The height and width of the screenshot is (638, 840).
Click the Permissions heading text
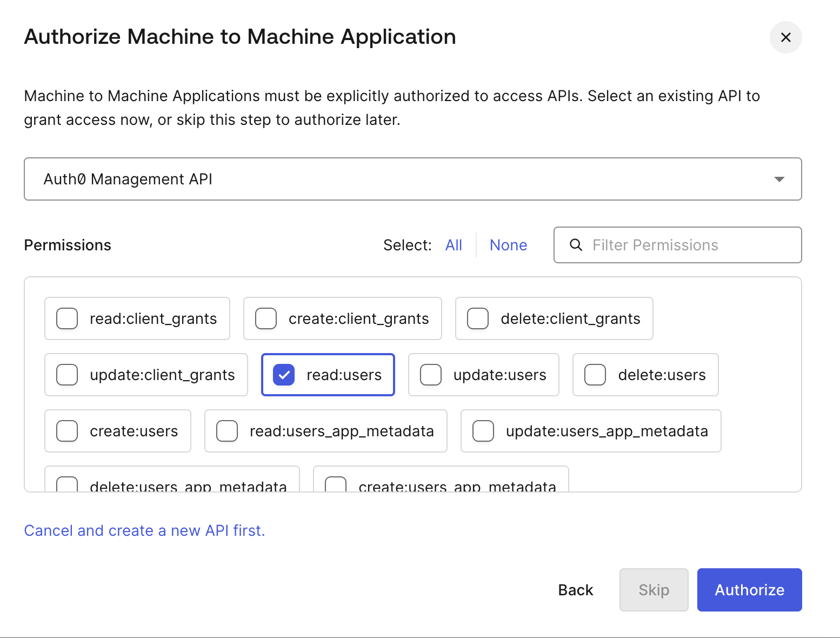(68, 245)
